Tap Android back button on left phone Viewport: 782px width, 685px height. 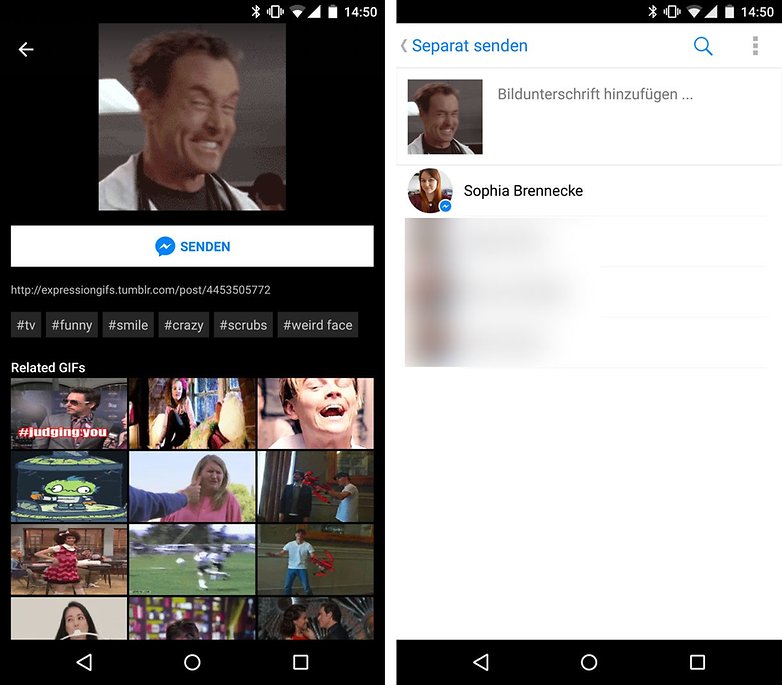(84, 662)
